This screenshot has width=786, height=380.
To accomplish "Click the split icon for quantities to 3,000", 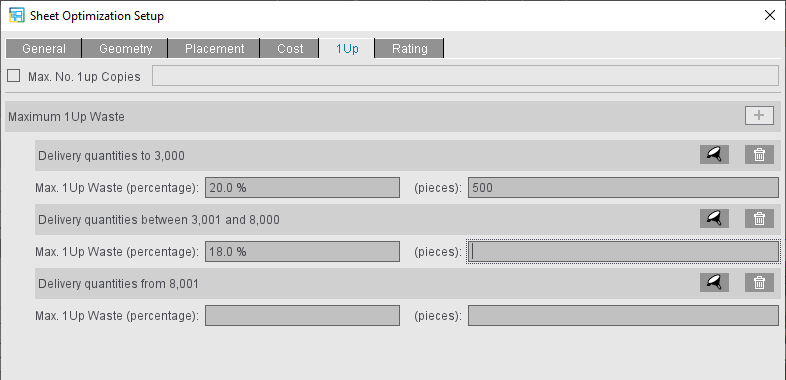I will [714, 155].
